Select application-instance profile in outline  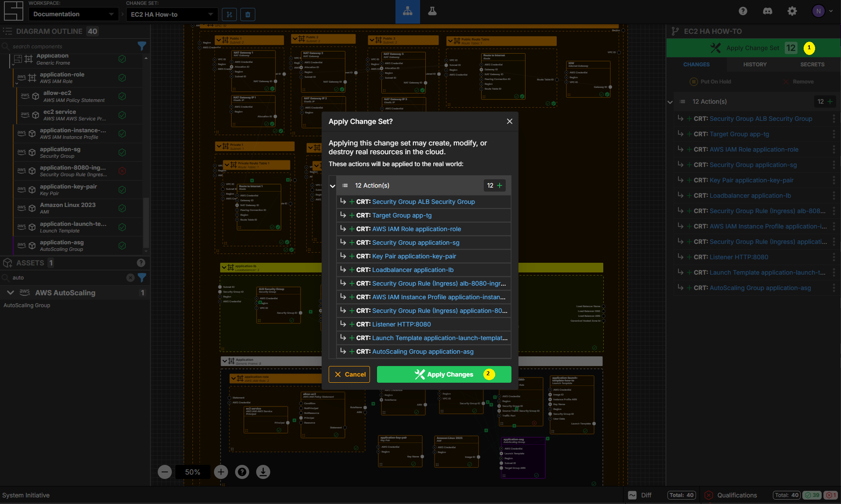pos(78,134)
